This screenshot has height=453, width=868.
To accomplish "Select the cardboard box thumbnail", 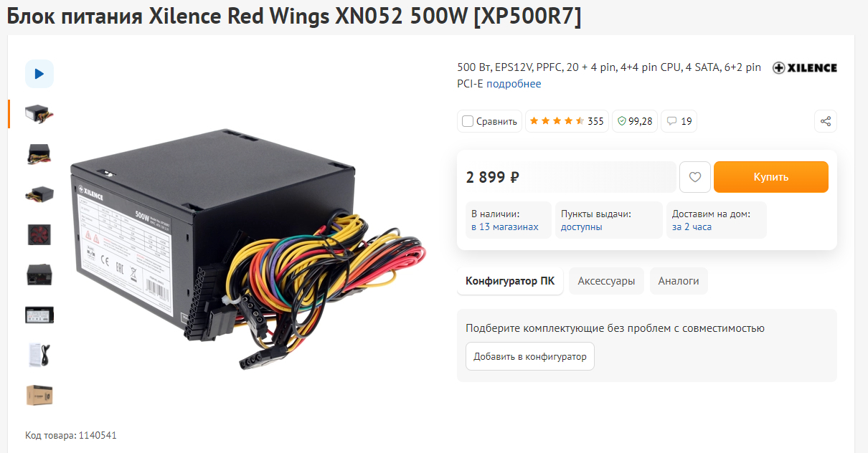I will 39,395.
